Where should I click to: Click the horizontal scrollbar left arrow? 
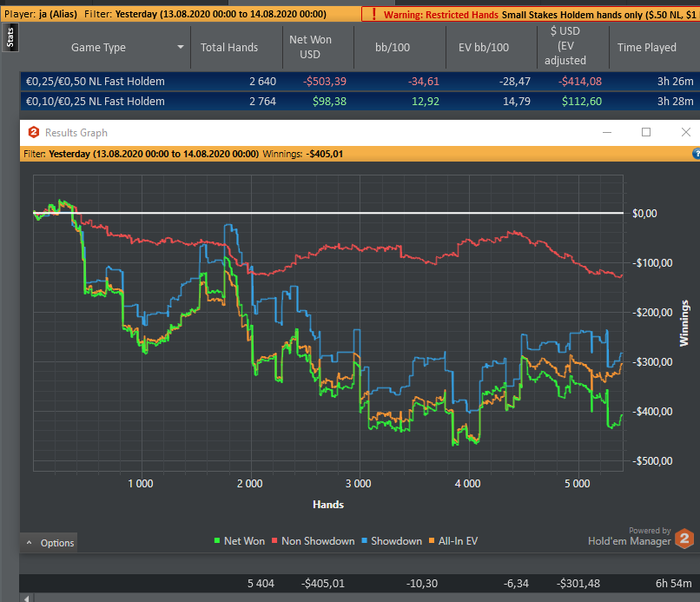coord(27,598)
